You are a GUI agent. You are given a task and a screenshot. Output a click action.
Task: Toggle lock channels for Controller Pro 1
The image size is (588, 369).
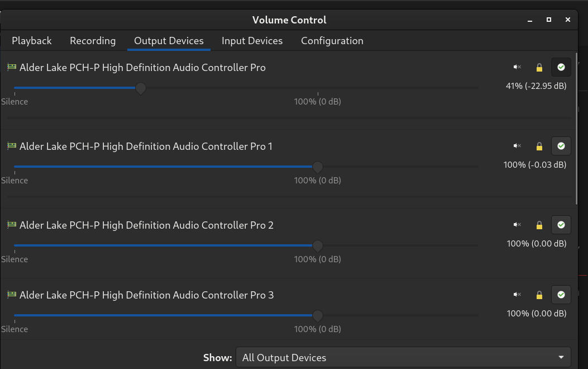point(539,146)
